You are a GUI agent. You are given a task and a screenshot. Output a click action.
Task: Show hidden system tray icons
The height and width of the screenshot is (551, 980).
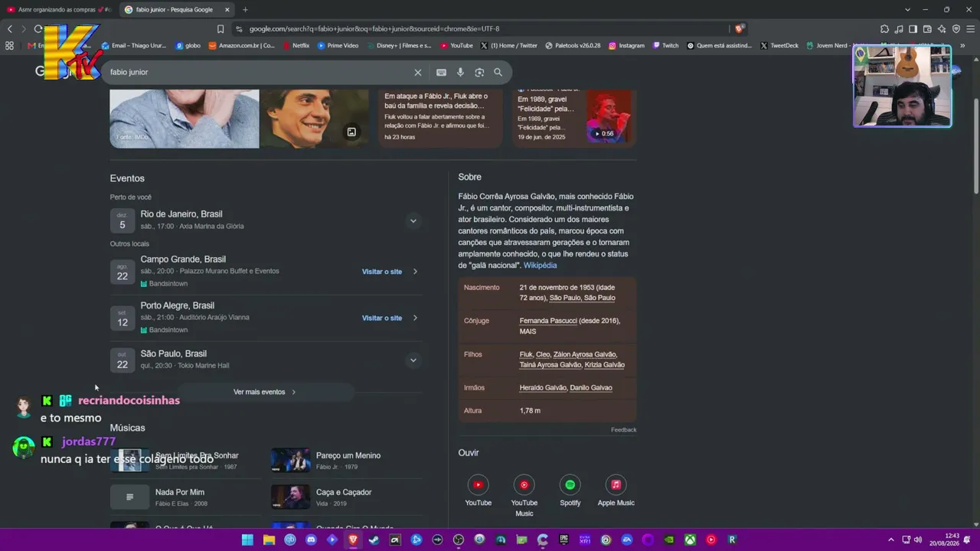pos(890,540)
